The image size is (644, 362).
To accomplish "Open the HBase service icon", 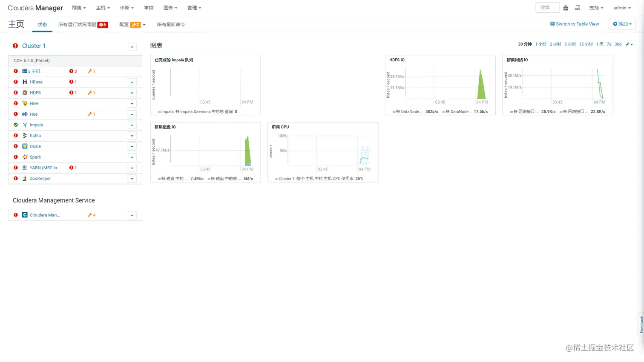I will click(x=25, y=82).
